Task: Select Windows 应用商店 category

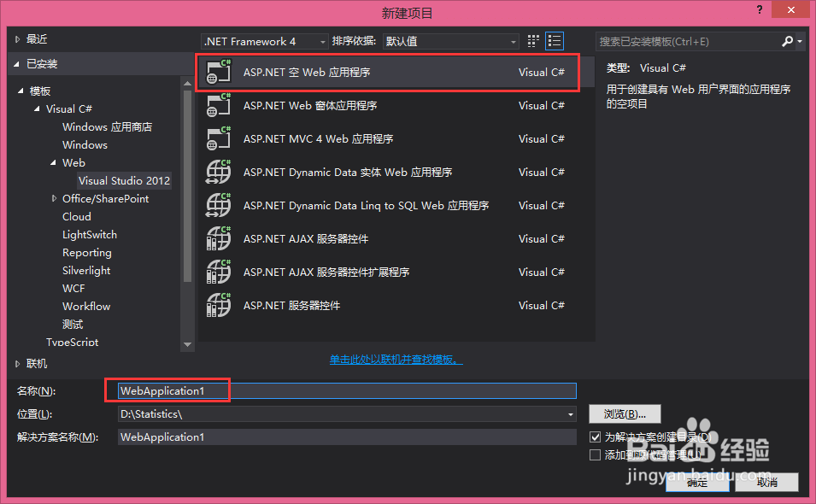Action: (107, 127)
